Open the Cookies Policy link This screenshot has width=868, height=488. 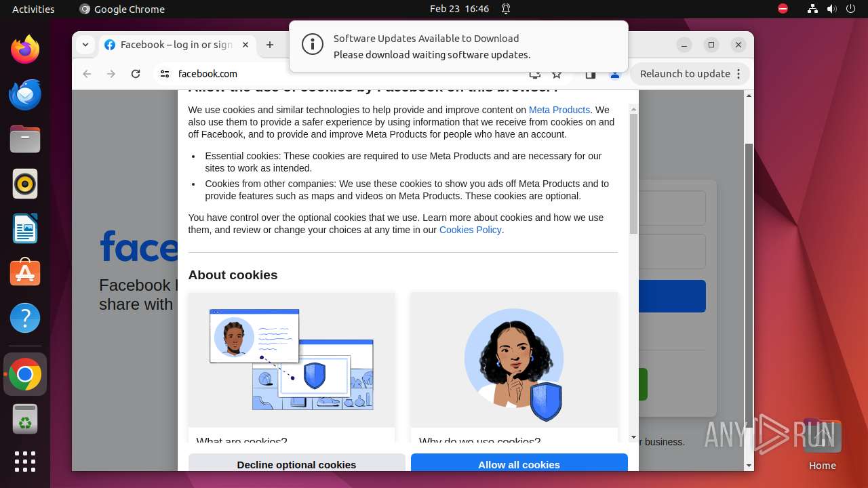click(470, 230)
